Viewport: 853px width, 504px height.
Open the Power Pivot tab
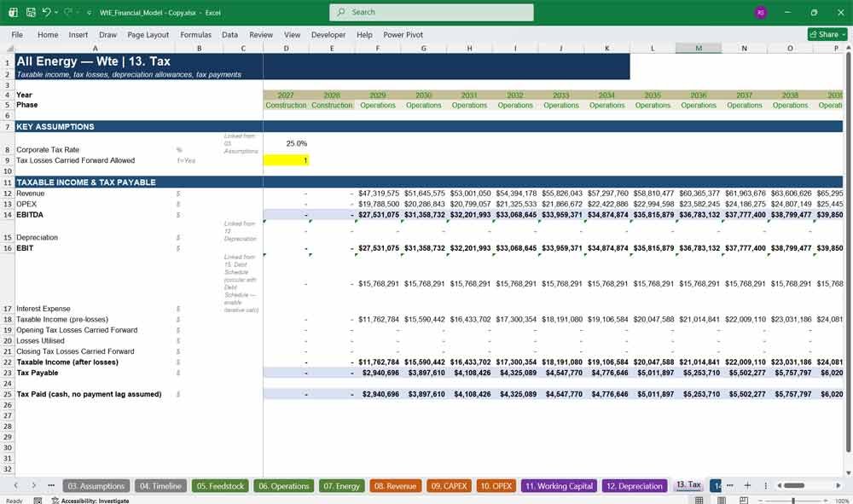pyautogui.click(x=403, y=34)
